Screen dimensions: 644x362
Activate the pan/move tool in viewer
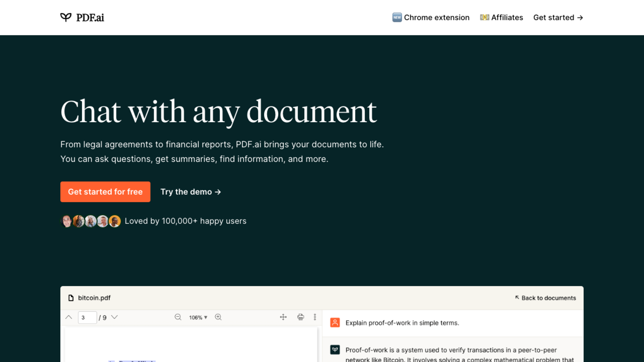pos(283,317)
